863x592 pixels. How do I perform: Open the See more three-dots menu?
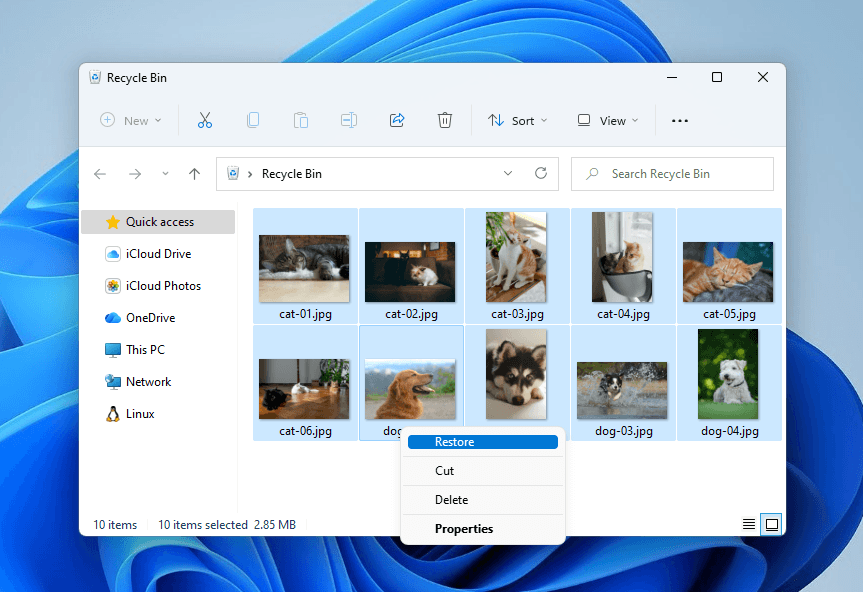(x=680, y=120)
